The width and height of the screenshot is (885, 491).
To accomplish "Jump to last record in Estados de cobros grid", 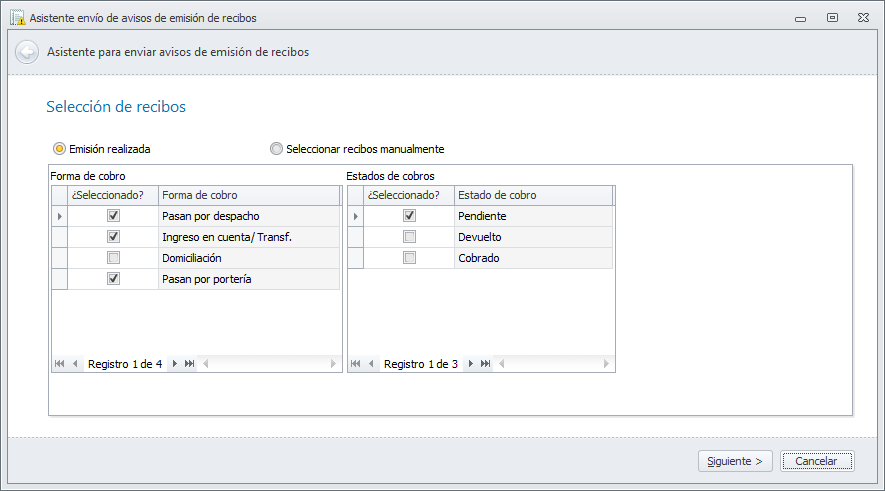I will point(486,364).
